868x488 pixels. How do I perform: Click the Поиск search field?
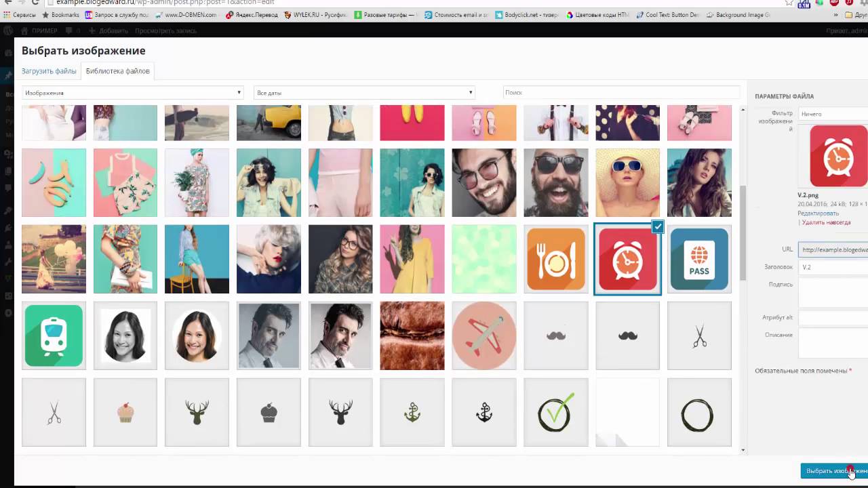click(x=621, y=92)
